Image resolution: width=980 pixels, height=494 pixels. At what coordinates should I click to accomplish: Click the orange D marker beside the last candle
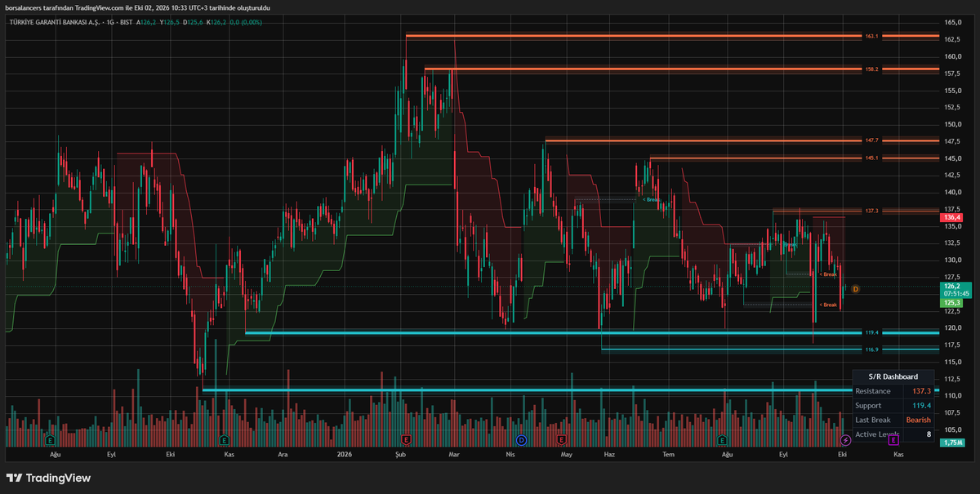point(855,289)
